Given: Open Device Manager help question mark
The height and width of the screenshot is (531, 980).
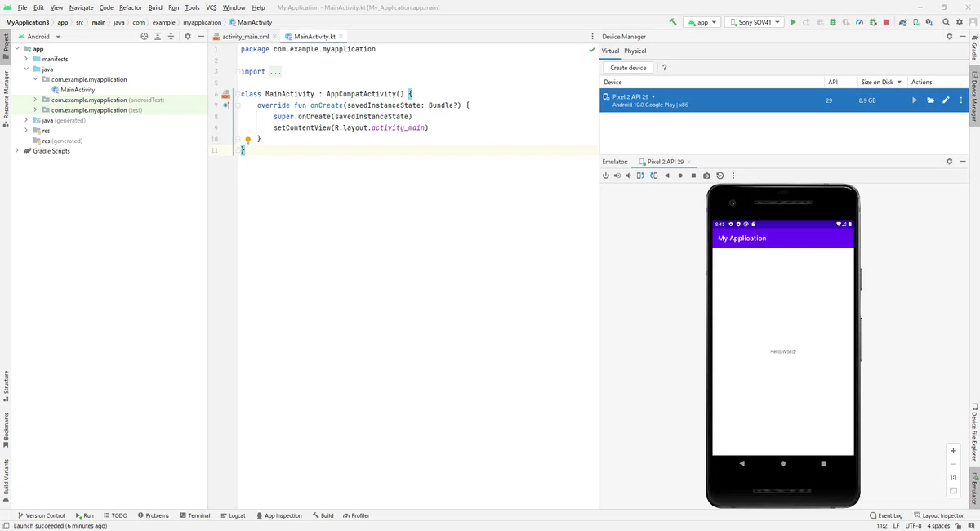Looking at the screenshot, I should (x=664, y=68).
